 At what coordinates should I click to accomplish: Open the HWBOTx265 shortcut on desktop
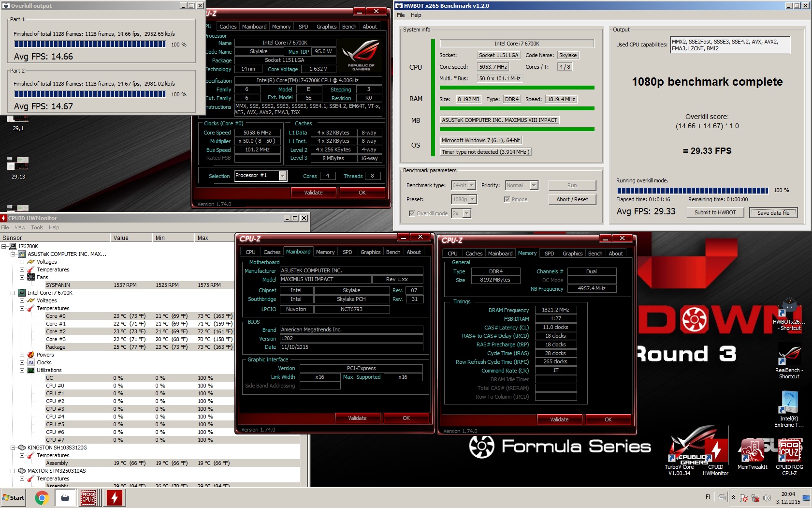(789, 314)
